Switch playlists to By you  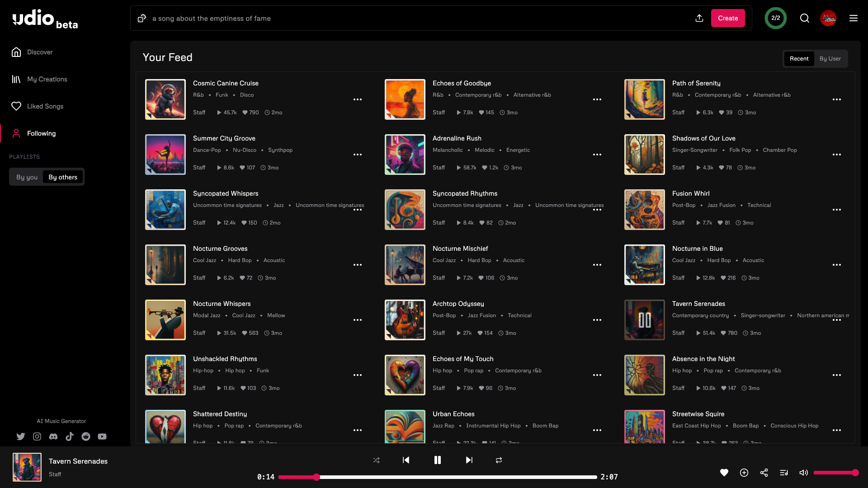pyautogui.click(x=27, y=177)
